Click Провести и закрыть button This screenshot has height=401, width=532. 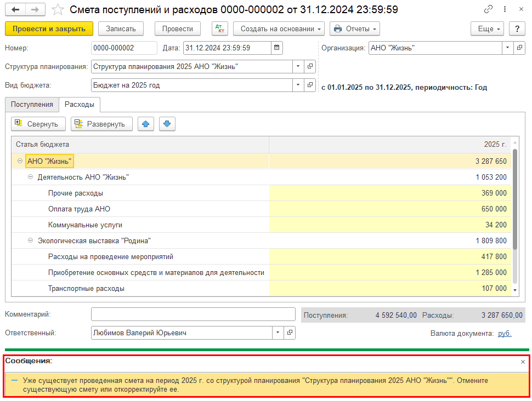click(49, 29)
